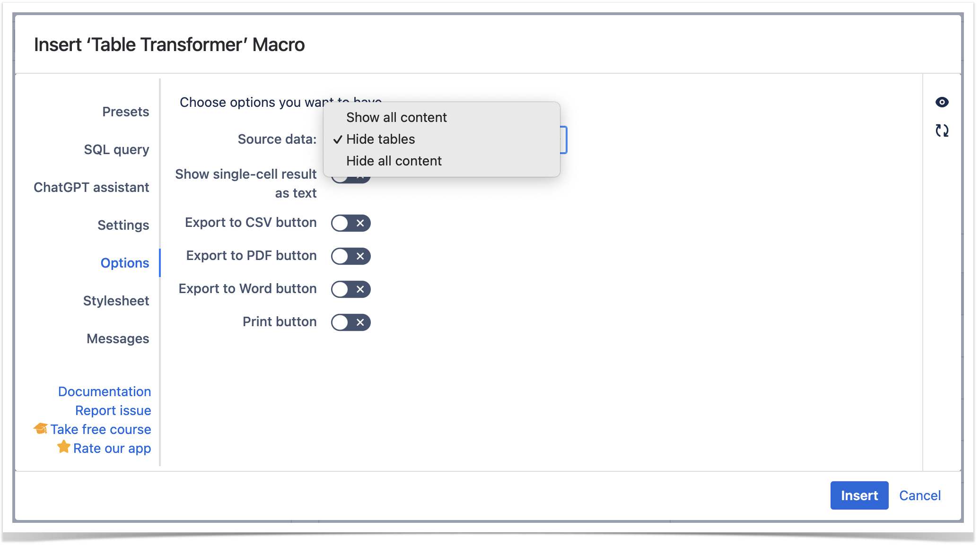Open the Documentation link
The height and width of the screenshot is (546, 980).
pos(105,391)
